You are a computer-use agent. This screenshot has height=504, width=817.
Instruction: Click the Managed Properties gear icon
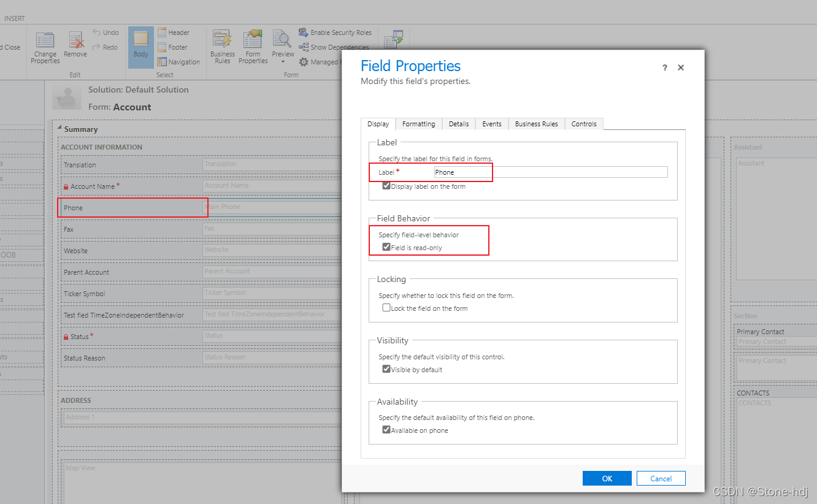304,62
